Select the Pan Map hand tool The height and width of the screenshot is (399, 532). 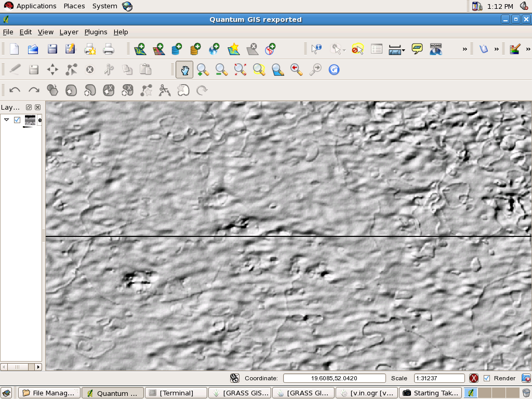(184, 70)
